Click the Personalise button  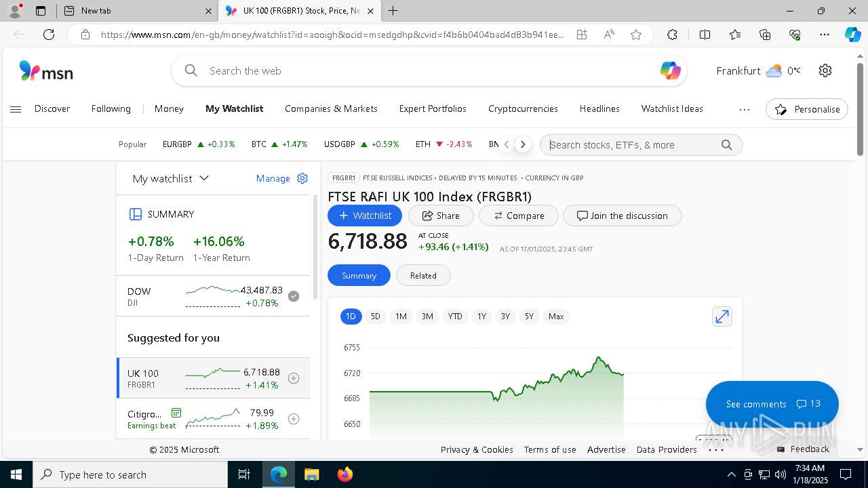point(807,109)
